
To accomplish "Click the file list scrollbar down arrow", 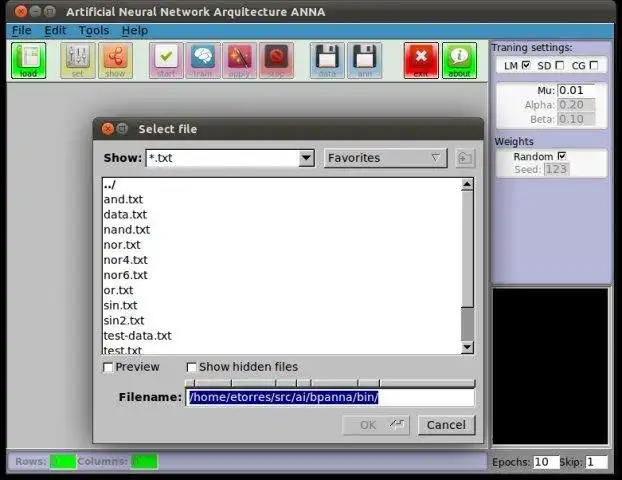I will pos(467,348).
